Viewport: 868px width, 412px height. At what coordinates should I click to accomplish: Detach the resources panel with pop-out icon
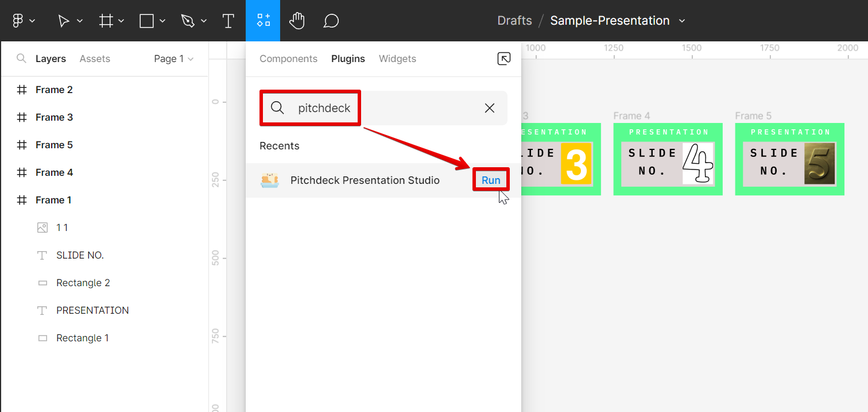503,59
